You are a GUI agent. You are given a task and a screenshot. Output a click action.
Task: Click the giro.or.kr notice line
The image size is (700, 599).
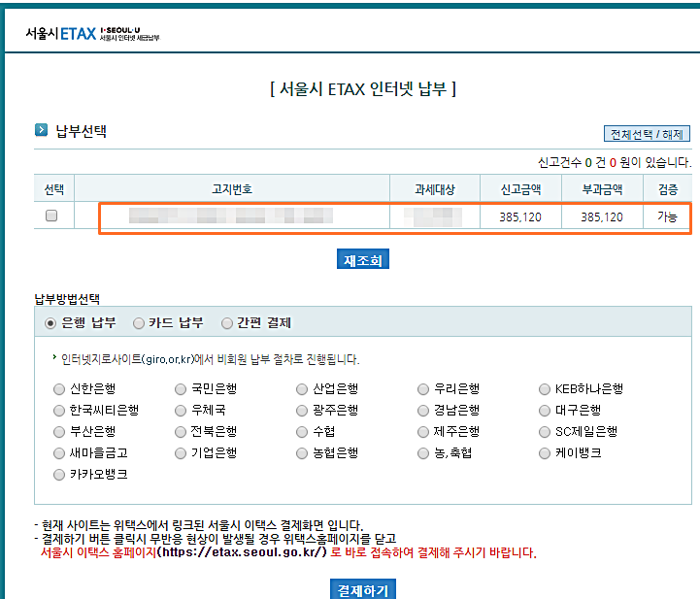(x=210, y=359)
